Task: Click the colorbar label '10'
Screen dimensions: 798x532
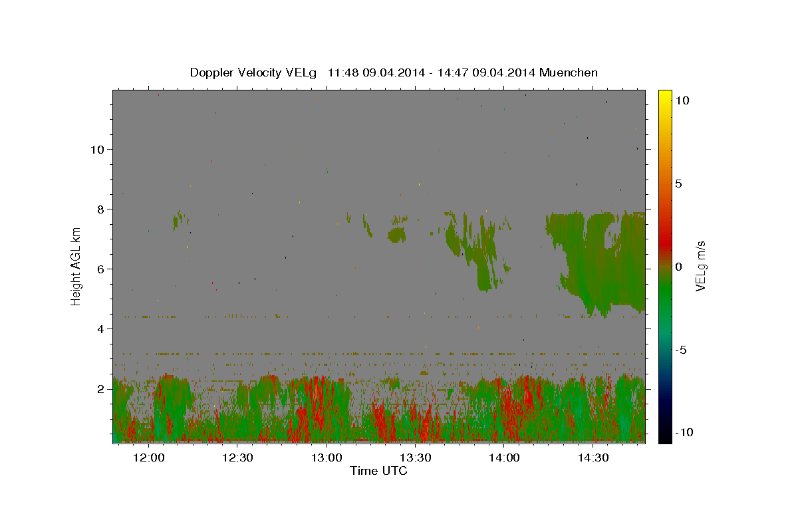Action: click(682, 100)
